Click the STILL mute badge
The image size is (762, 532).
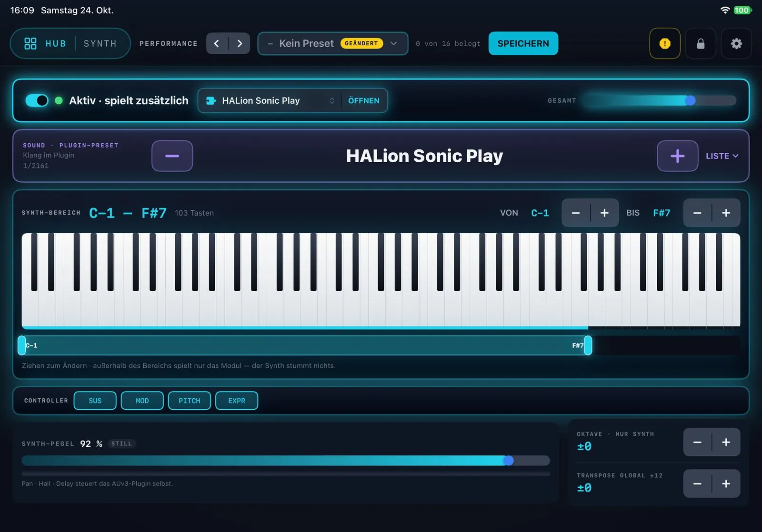121,443
